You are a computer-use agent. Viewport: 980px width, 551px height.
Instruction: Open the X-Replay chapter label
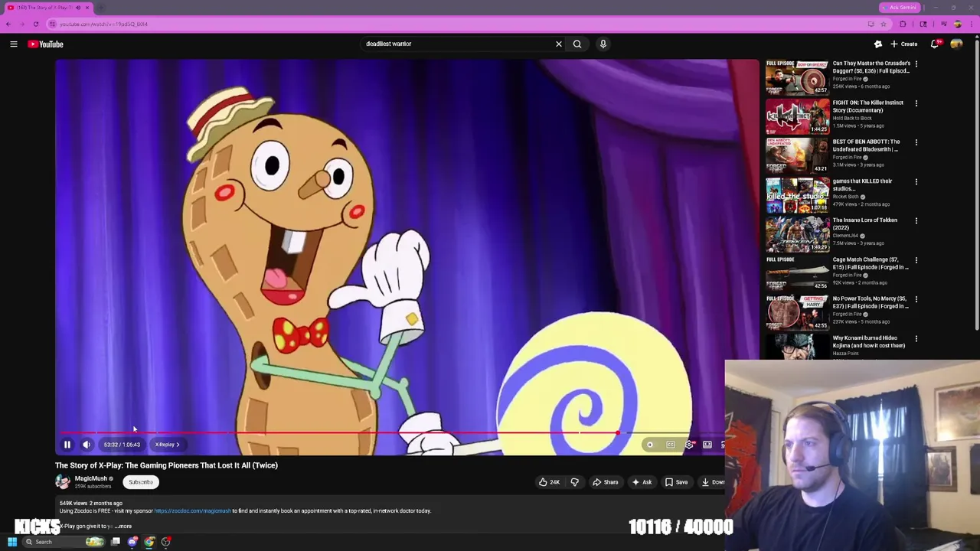coord(167,445)
